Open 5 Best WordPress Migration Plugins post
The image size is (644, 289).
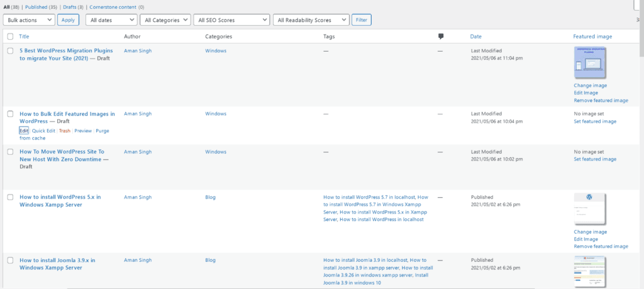pos(65,54)
